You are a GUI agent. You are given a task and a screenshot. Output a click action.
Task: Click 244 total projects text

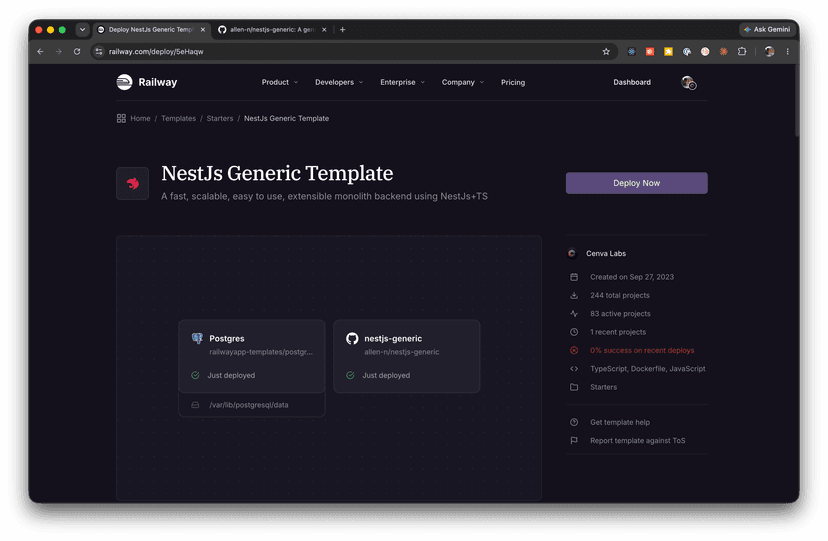click(619, 295)
